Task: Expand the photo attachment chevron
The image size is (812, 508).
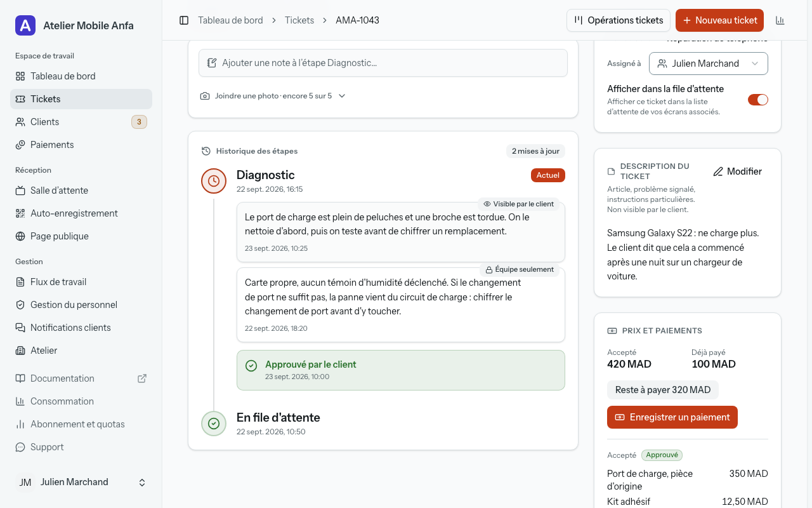Action: 342,96
